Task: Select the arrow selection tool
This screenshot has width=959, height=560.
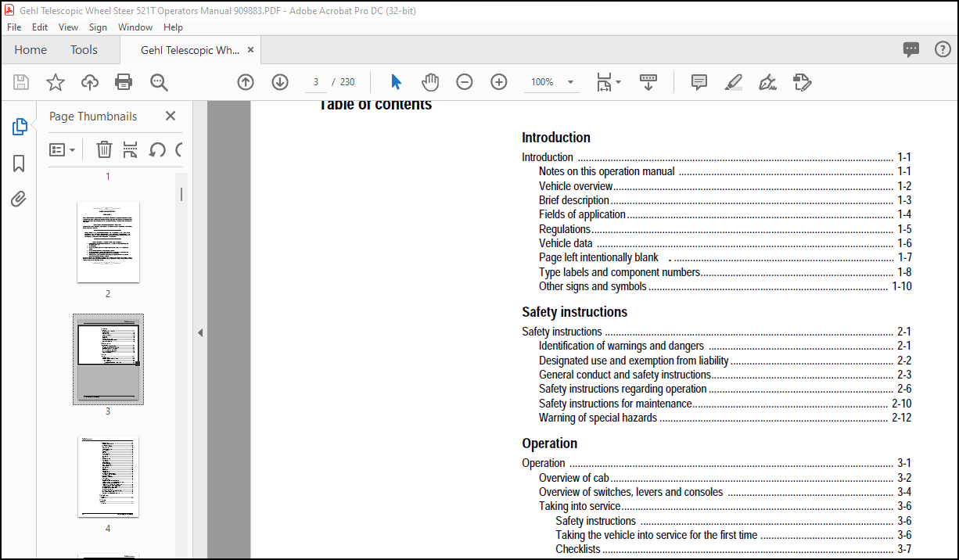Action: 396,82
